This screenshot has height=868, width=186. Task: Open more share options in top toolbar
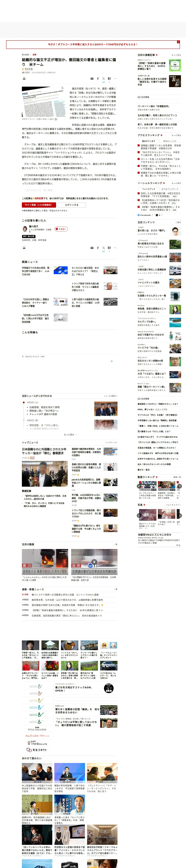pos(115,79)
